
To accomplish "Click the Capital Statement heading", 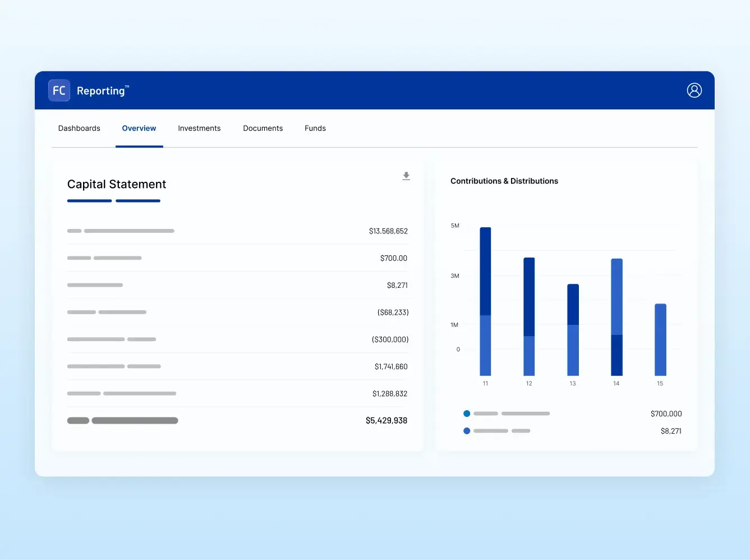I will [116, 184].
